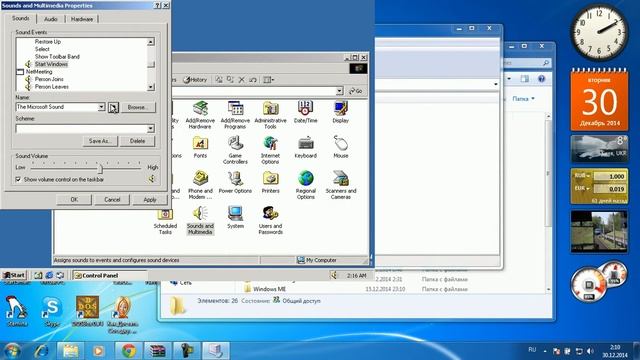640x360 pixels.
Task: Play the selected sound preview button
Action: tap(113, 107)
